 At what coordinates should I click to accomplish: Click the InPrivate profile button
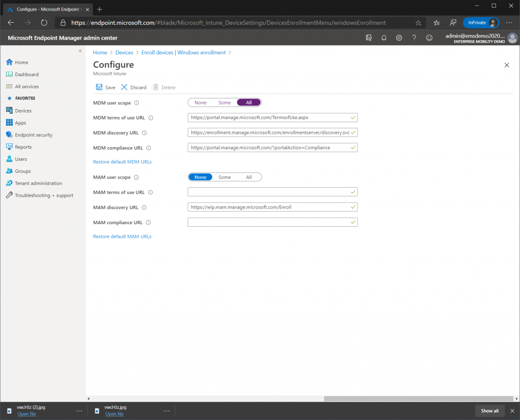point(481,22)
